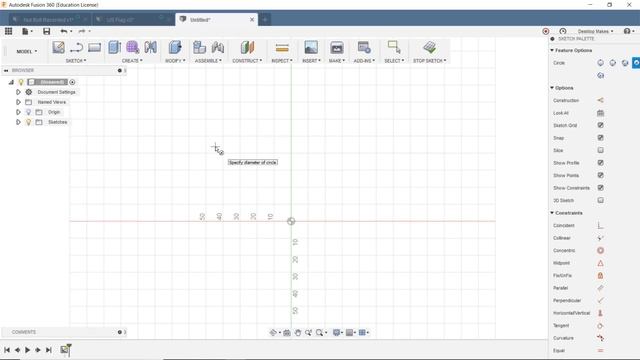Select the 3D Print make icon
Screen dimensions: 640x360
pos(337,47)
